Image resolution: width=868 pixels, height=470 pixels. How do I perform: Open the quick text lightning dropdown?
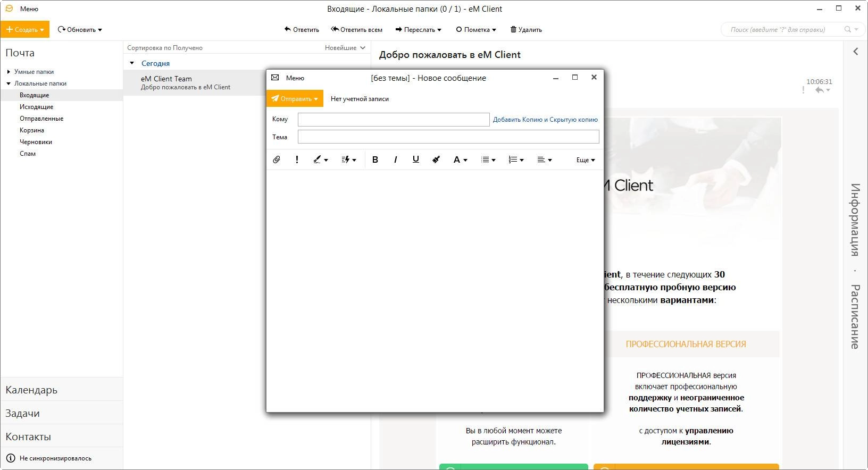click(348, 160)
